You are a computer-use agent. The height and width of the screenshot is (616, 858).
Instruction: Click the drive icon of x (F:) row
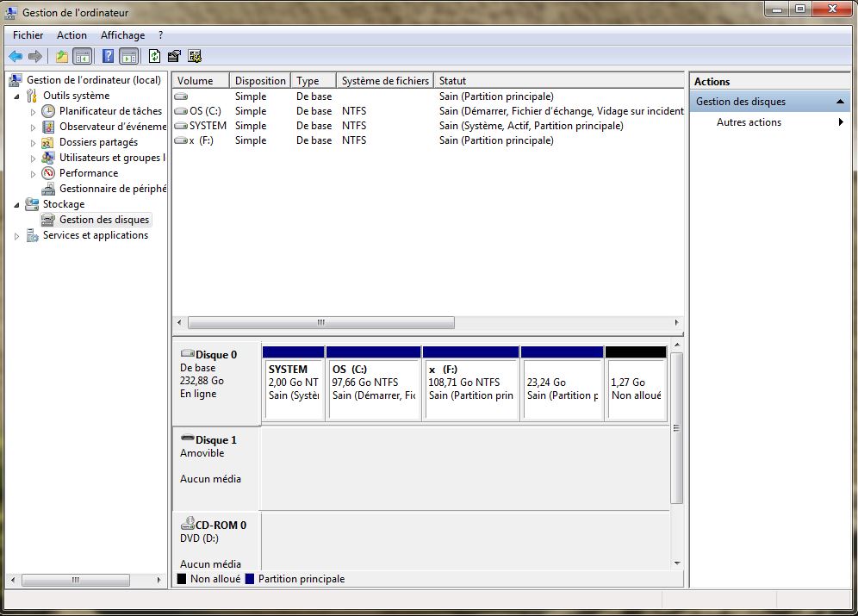click(181, 140)
